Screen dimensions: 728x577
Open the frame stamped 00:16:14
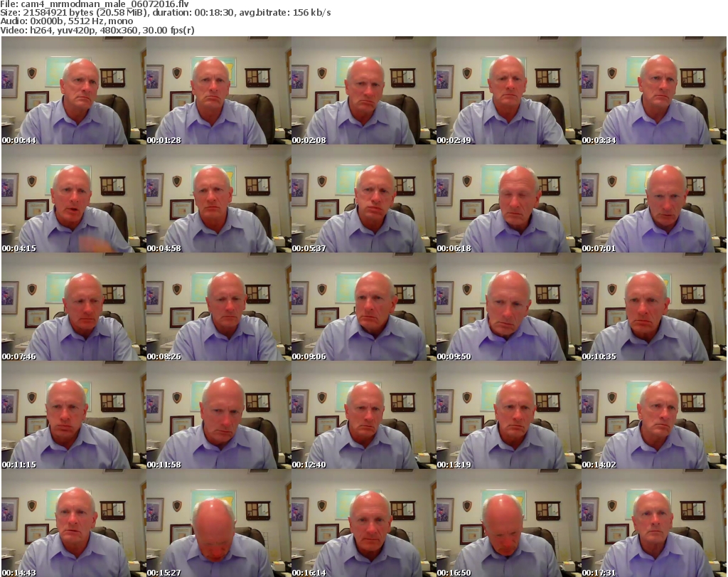coord(363,523)
